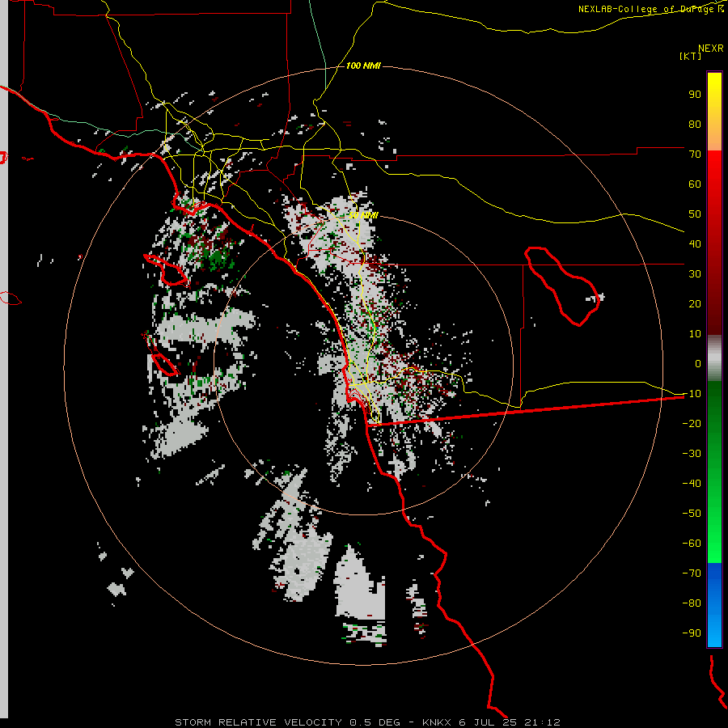The image size is (728, 728).
Task: Click the '0' value on the velocity scale
Action: [698, 363]
